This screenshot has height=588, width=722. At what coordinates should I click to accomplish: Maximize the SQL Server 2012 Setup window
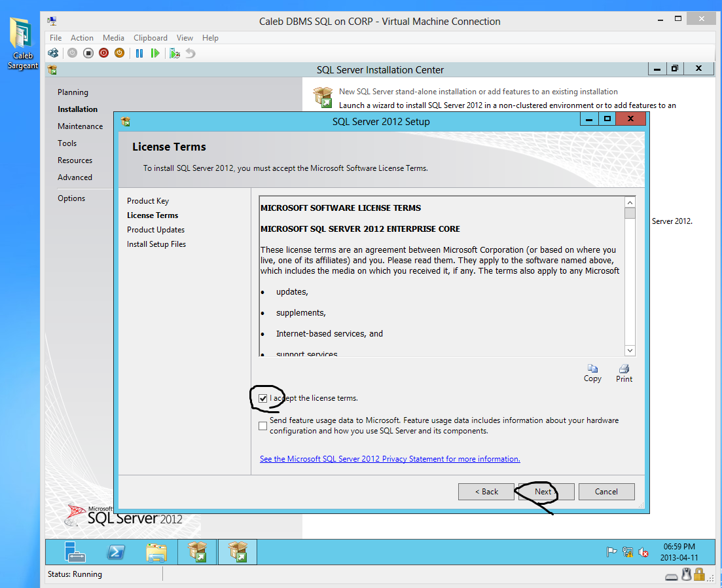(x=607, y=119)
